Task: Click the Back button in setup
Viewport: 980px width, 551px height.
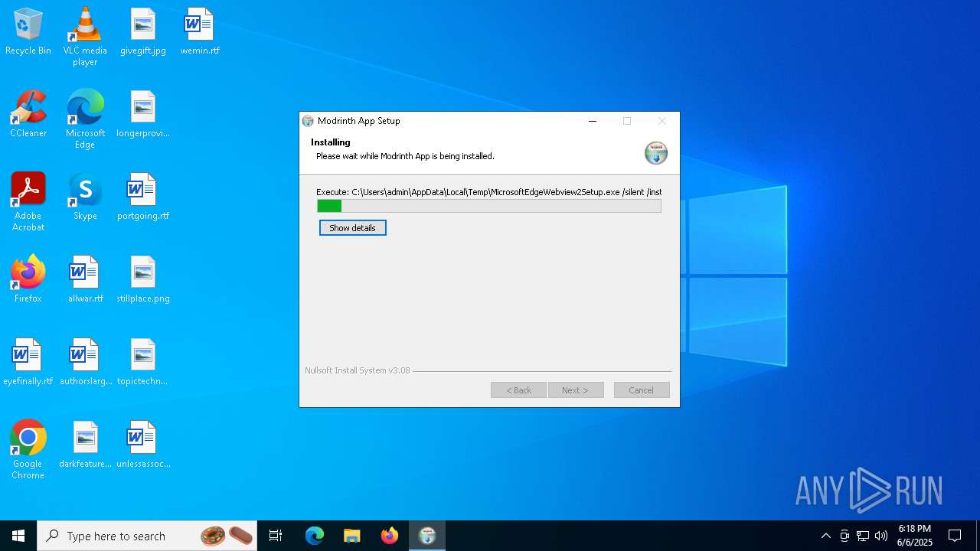Action: (518, 390)
